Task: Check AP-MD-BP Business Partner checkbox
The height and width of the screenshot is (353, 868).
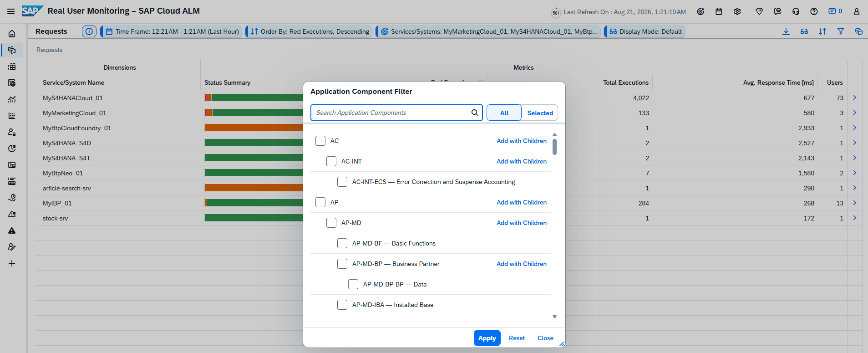Action: 342,264
